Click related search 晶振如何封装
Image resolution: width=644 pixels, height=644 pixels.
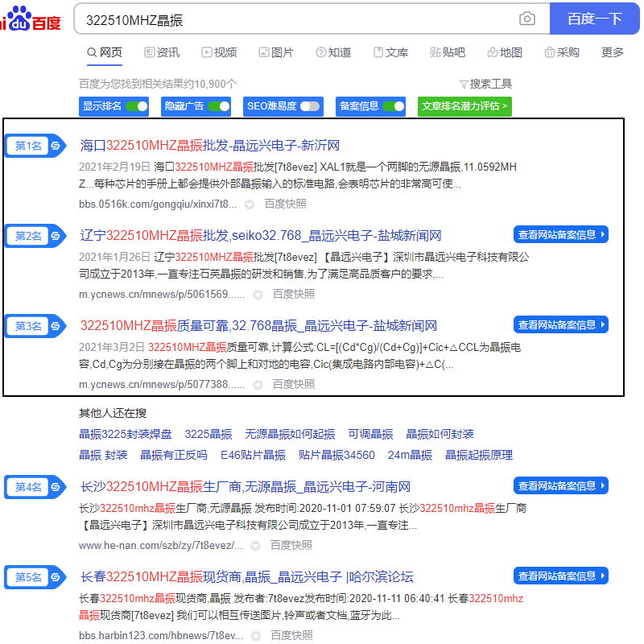(440, 434)
